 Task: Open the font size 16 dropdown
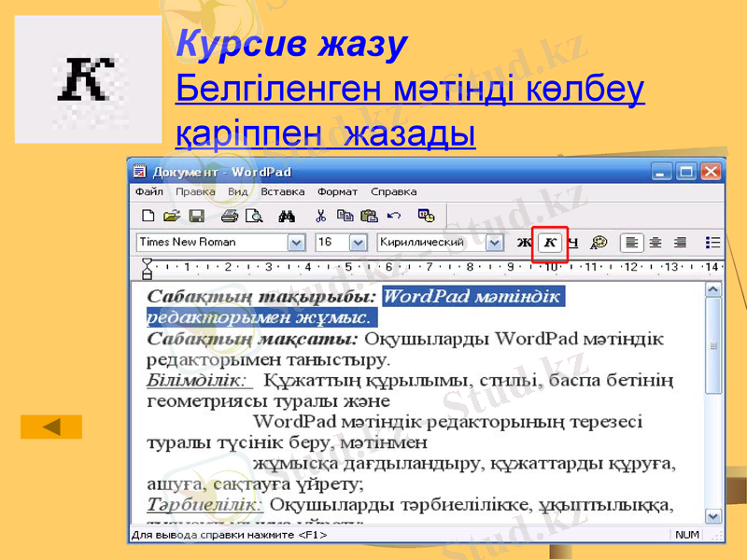point(355,241)
